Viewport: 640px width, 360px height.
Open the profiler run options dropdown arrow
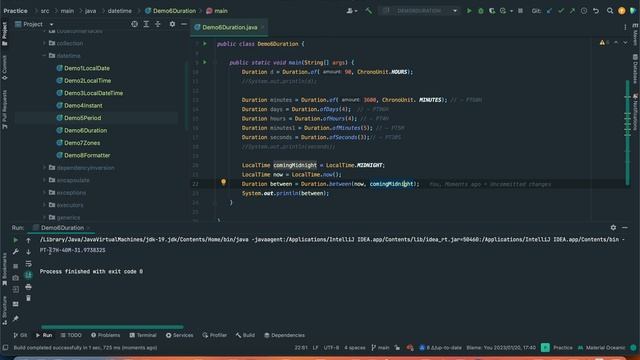(x=511, y=11)
